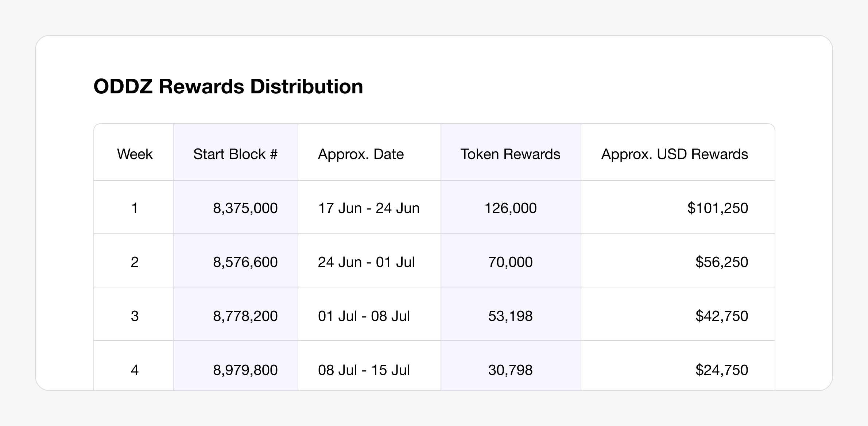Click start block 8,576,600 cell
Screen dimensions: 868x426
click(245, 262)
